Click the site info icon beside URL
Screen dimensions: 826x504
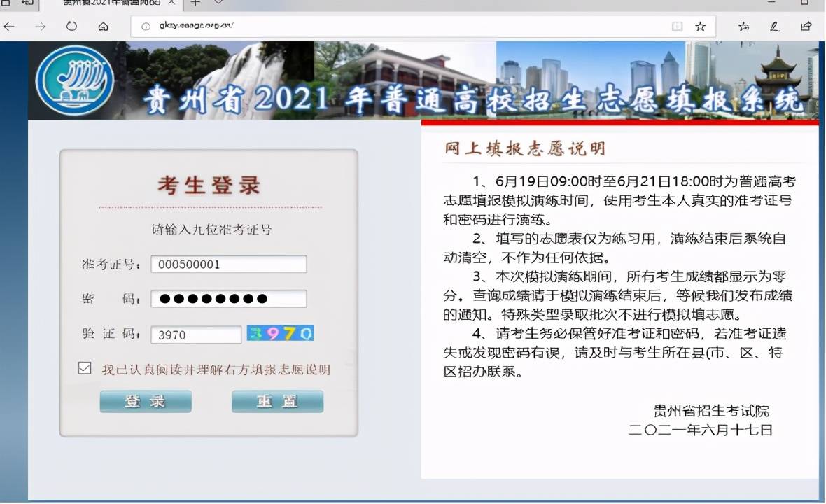[x=146, y=27]
